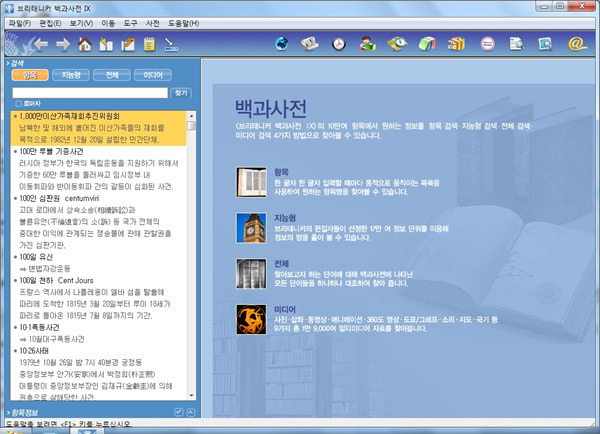
Task: Select the 100일 천하 Cent Jours entry
Action: [56, 281]
